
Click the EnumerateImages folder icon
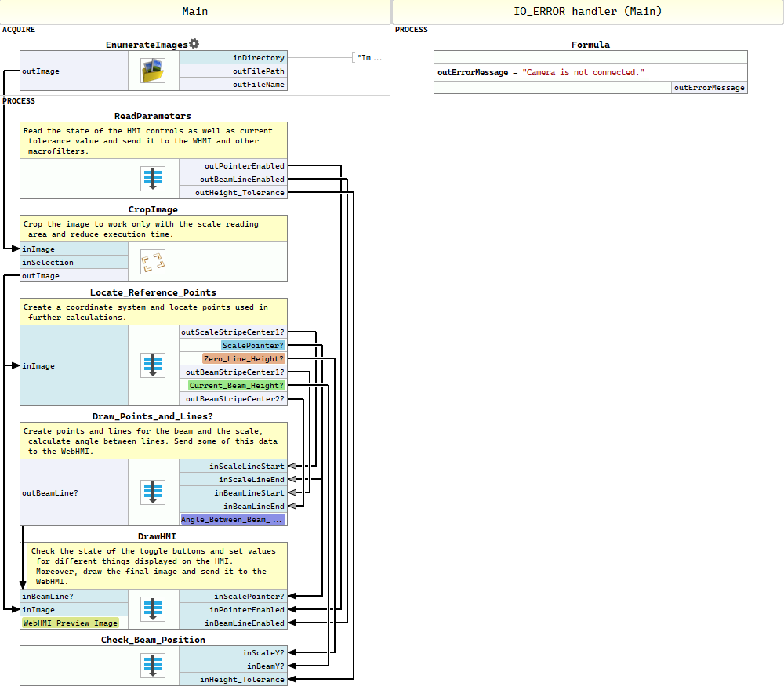click(x=153, y=71)
